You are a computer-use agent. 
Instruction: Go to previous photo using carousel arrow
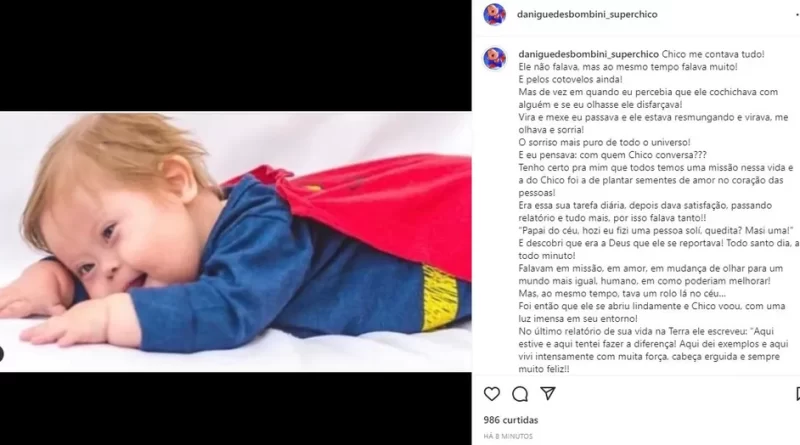(x=1, y=354)
